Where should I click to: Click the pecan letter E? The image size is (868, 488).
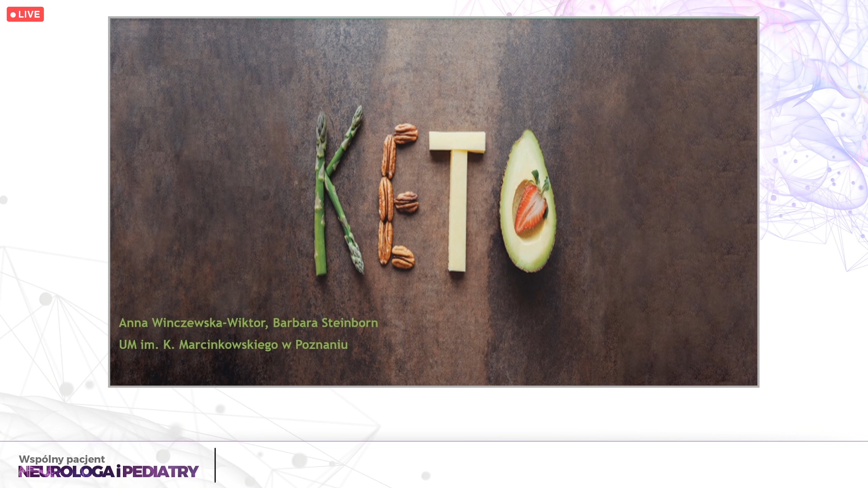coord(398,196)
